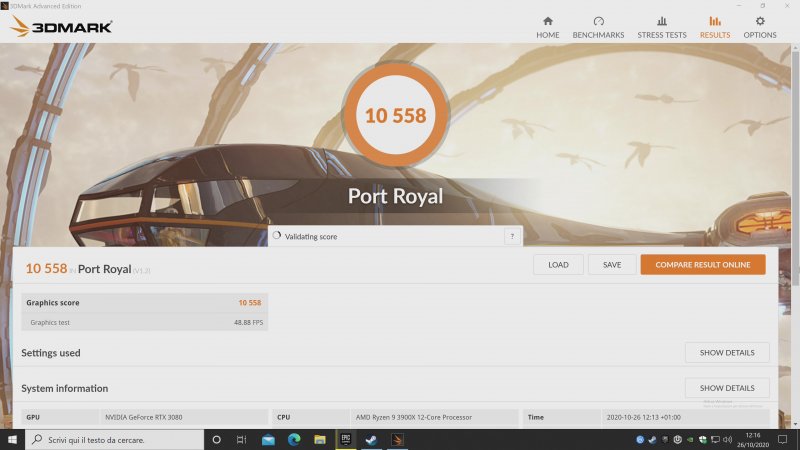800x450 pixels.
Task: Click the Port Royal banner title
Action: pos(395,196)
